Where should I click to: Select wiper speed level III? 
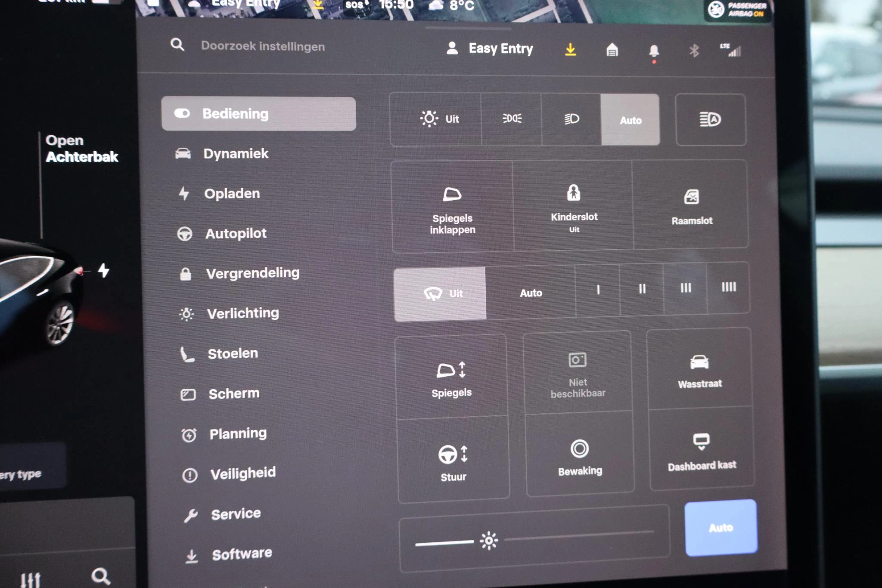pos(685,288)
